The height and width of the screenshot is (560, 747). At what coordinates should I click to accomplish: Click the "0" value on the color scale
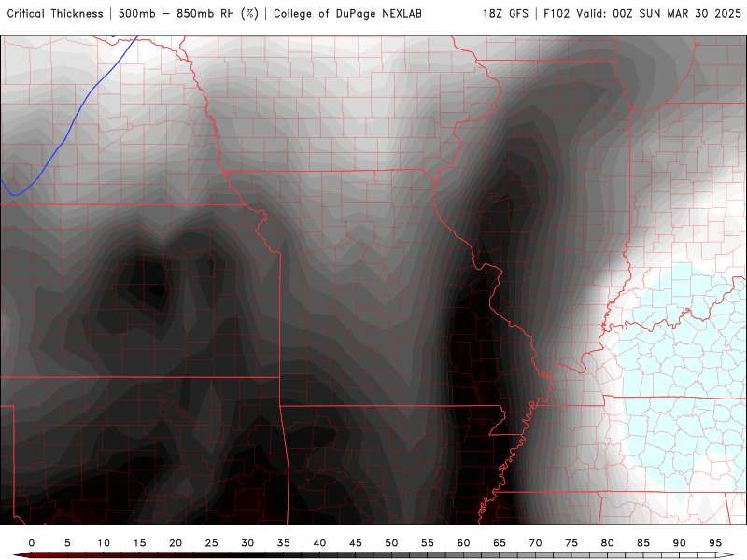tap(32, 543)
